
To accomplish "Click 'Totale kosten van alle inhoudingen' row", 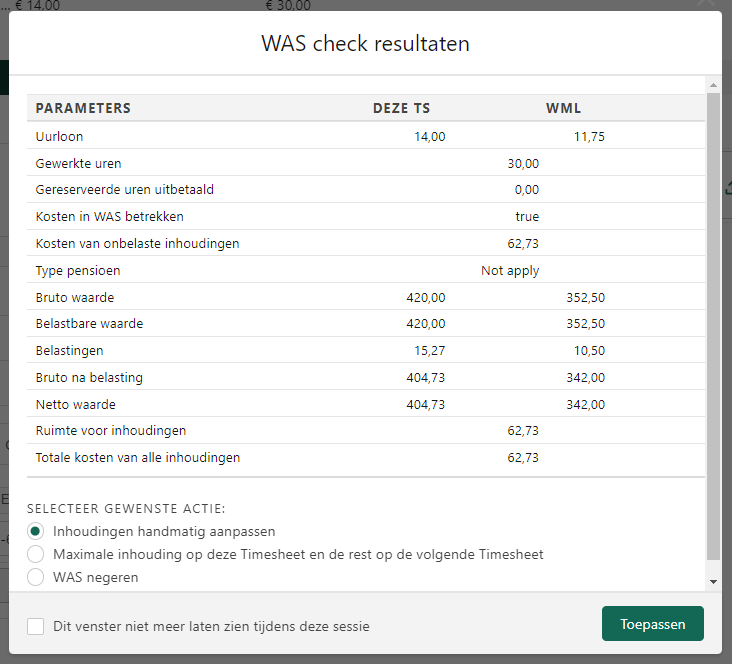I will (x=137, y=458).
